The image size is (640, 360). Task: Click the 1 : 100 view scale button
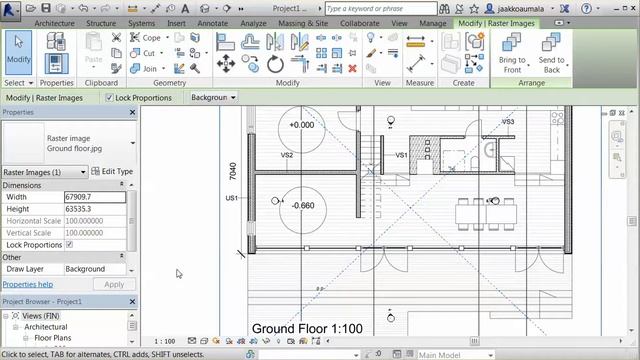pos(165,341)
